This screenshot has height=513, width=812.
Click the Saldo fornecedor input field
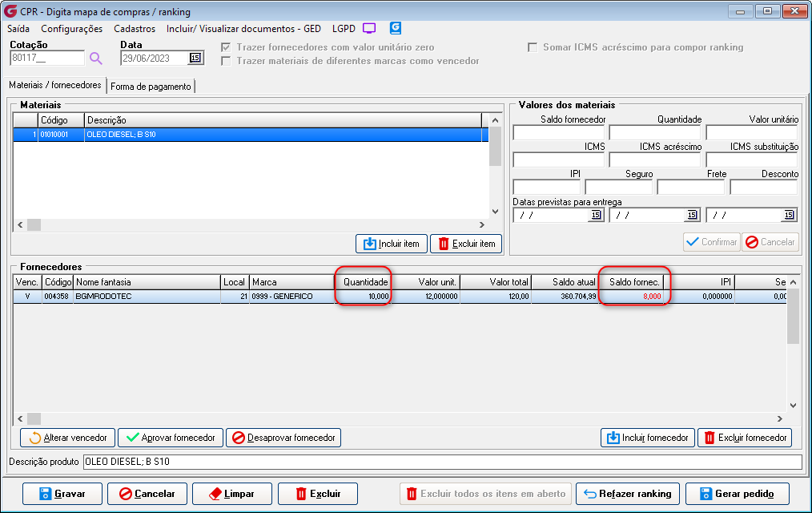coord(559,132)
